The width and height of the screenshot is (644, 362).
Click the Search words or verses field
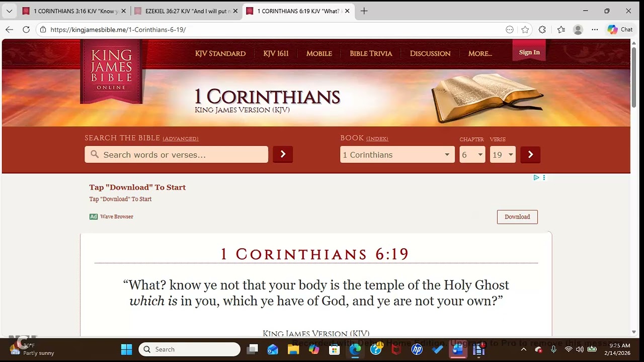pos(176,154)
